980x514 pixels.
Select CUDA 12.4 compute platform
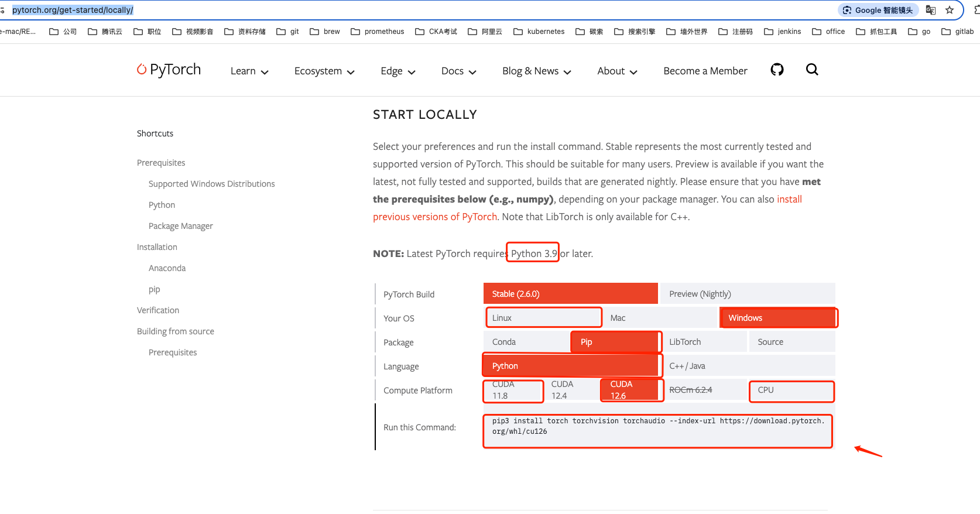point(571,390)
